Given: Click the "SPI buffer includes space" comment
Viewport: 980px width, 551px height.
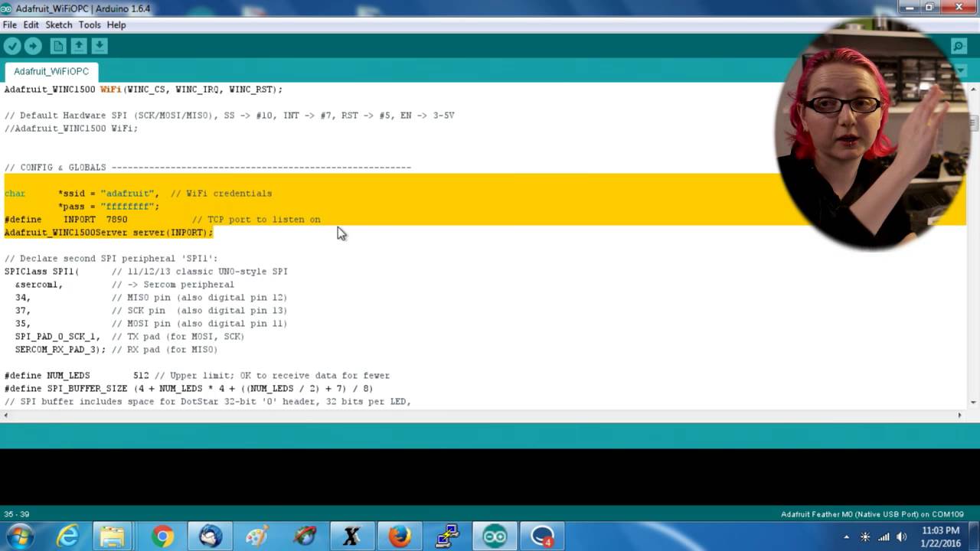Looking at the screenshot, I should coord(207,402).
